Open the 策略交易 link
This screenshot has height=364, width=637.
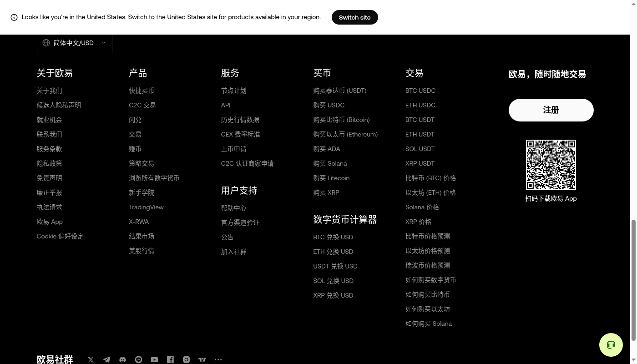click(142, 163)
